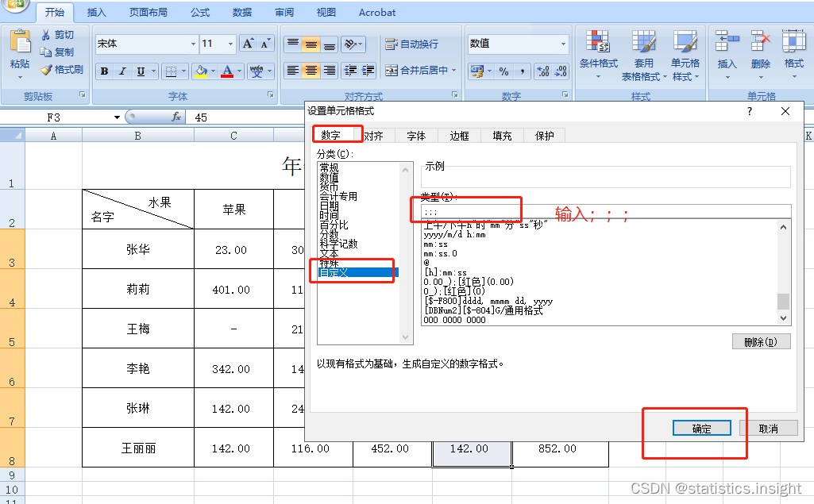
Task: Click the increase indent icon
Action: [368, 70]
